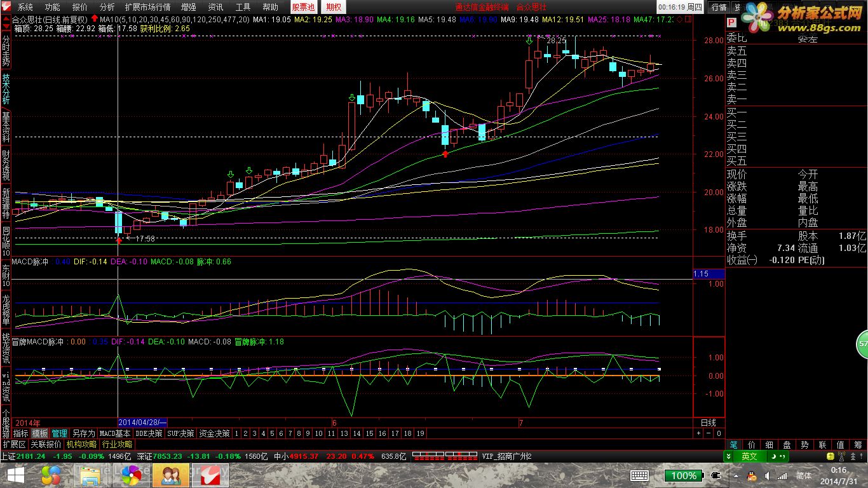Screen dimensions: 868x488
Task: Switch to the MACD基本 template
Action: coord(115,433)
